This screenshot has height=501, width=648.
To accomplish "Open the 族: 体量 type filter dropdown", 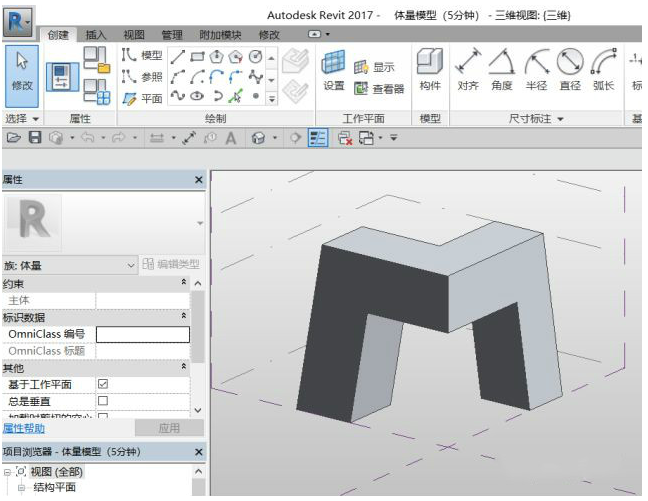I will [131, 265].
